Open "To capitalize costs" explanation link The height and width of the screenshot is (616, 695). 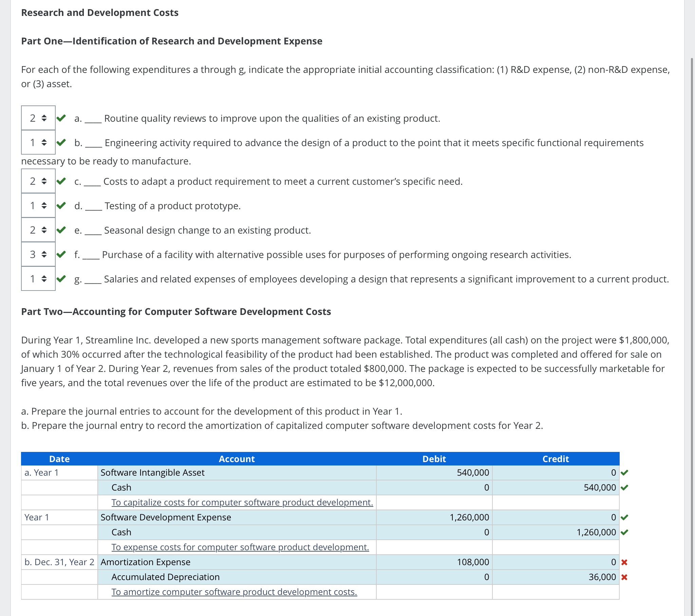pos(242,502)
